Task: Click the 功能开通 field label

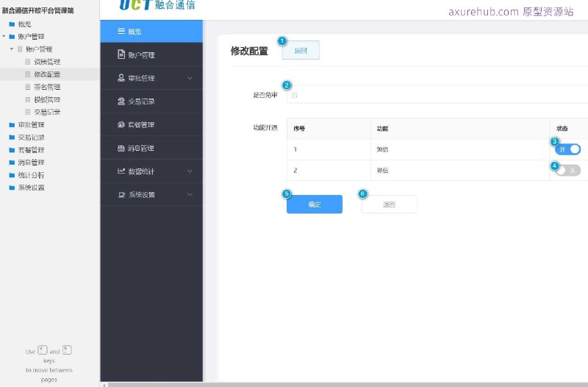Action: (x=265, y=127)
